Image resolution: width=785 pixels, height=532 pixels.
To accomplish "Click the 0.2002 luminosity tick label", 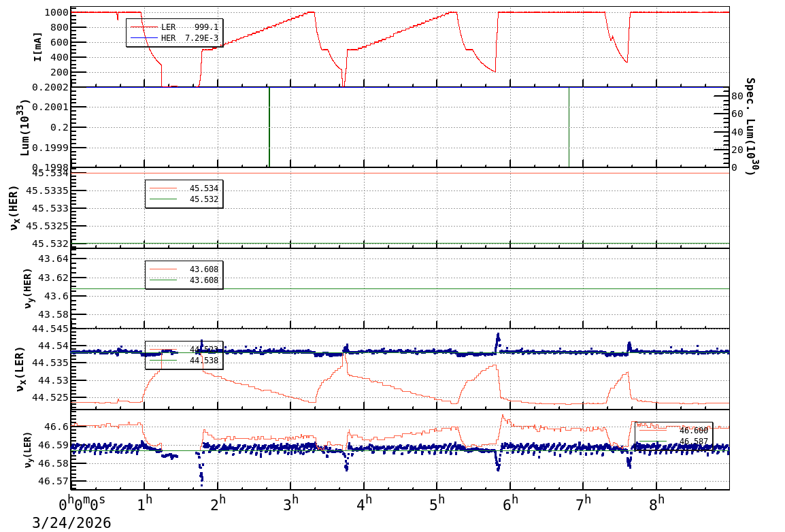I will (x=50, y=88).
